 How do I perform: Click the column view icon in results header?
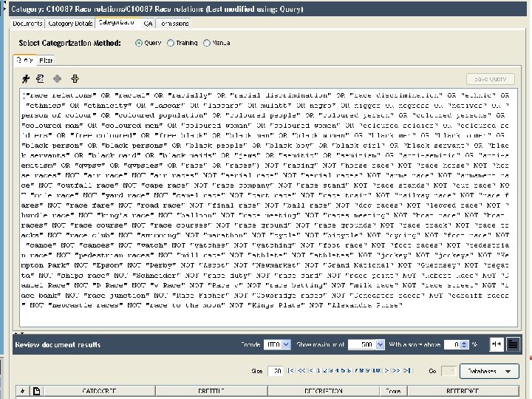click(x=497, y=344)
